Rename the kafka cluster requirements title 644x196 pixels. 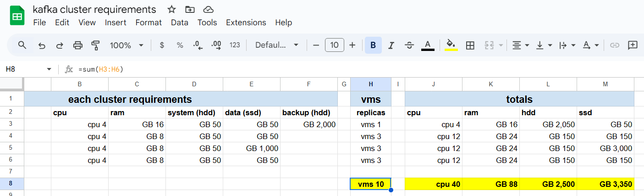point(94,9)
